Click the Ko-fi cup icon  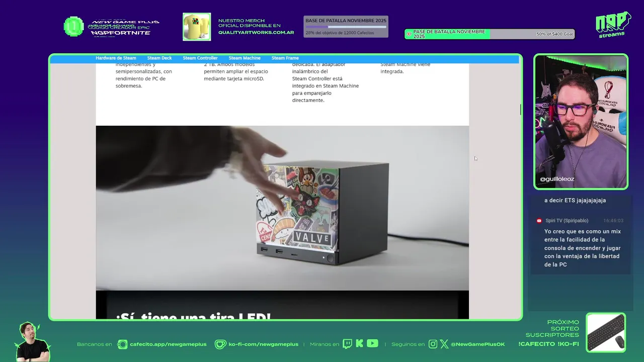click(220, 344)
